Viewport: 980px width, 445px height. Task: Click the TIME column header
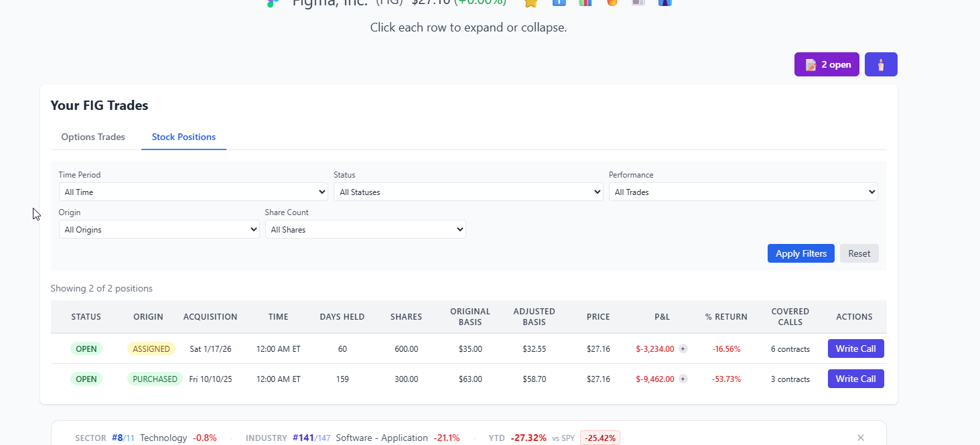pos(278,317)
